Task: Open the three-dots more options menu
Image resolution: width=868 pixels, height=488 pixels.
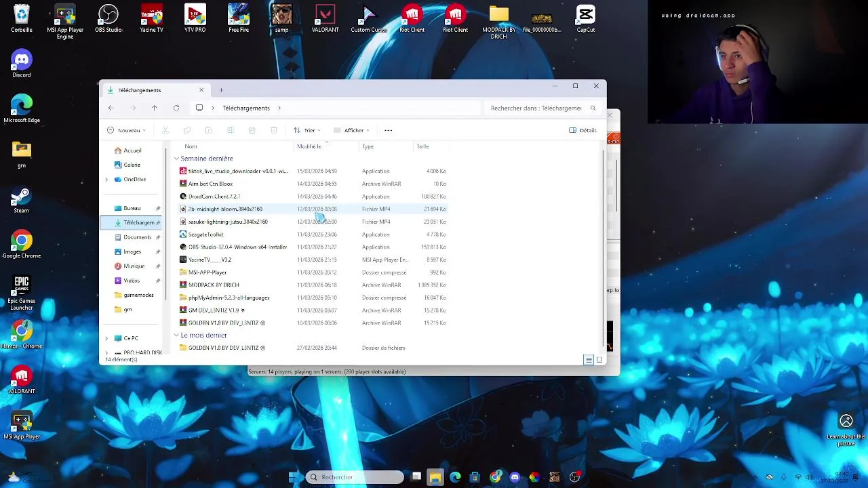Action: 388,130
